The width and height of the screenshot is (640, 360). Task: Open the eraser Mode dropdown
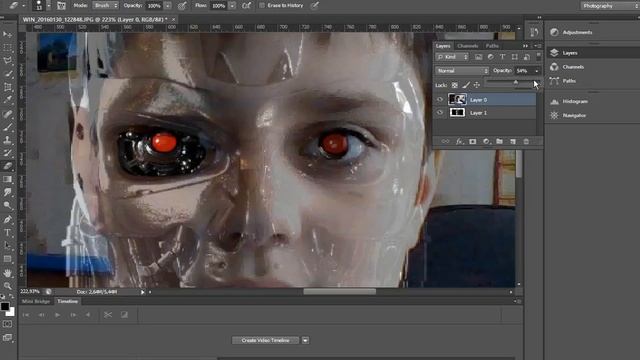point(106,6)
